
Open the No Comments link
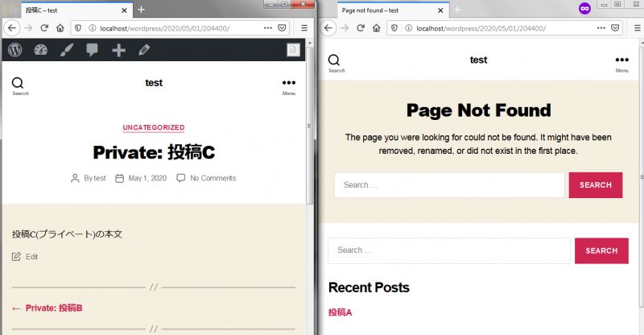213,178
